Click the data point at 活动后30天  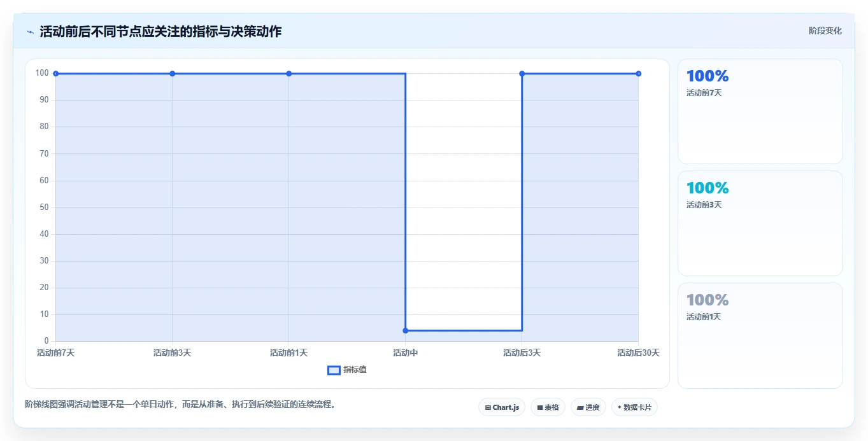tap(639, 74)
